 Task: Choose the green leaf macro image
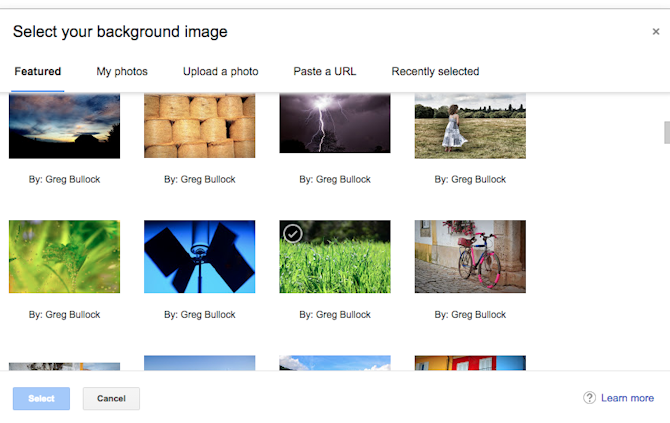tap(64, 257)
